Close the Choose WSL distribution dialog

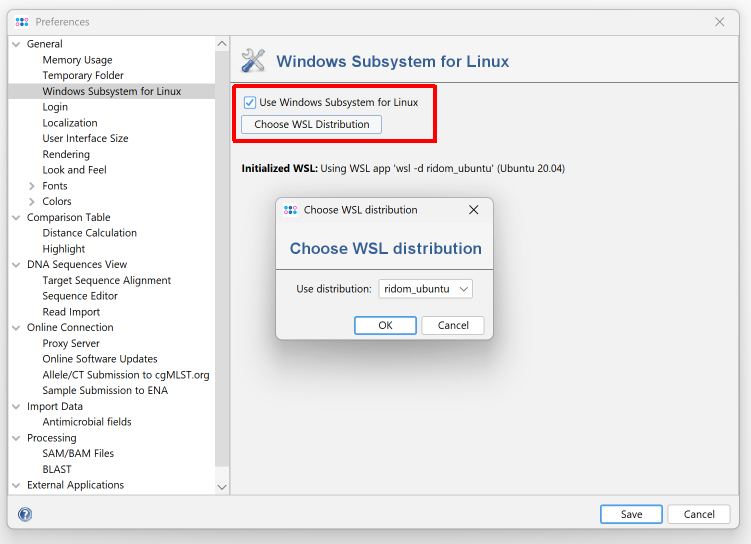coord(474,210)
